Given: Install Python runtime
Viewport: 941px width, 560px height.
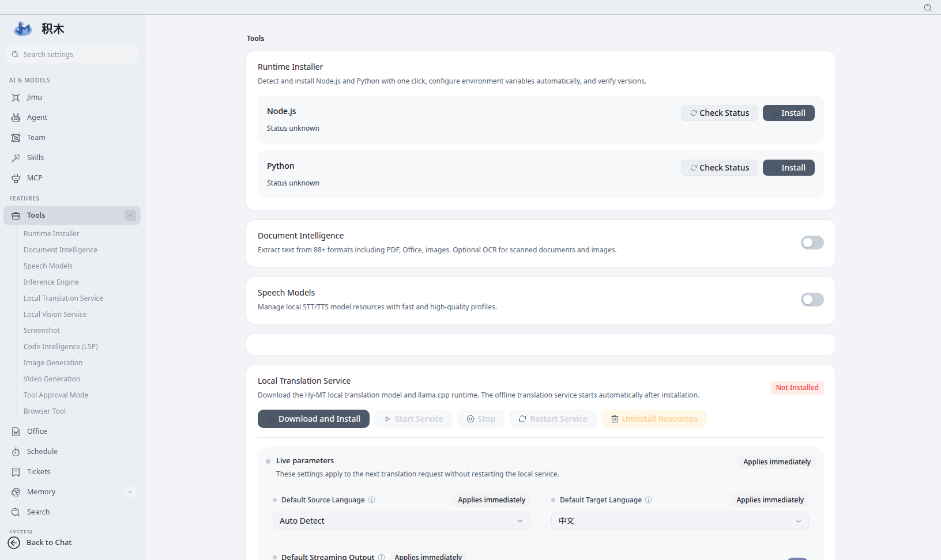Looking at the screenshot, I should tap(789, 168).
